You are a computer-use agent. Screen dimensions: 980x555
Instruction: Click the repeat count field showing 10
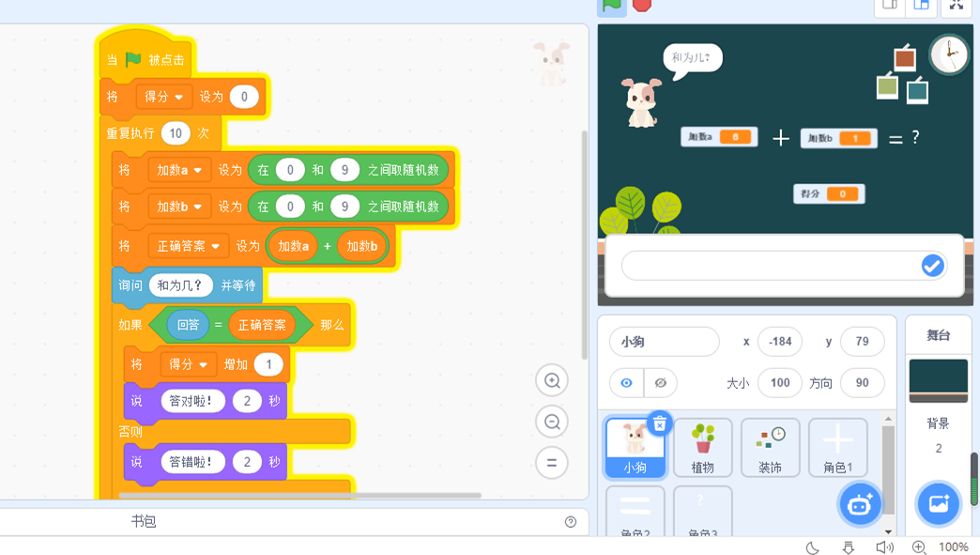point(176,133)
